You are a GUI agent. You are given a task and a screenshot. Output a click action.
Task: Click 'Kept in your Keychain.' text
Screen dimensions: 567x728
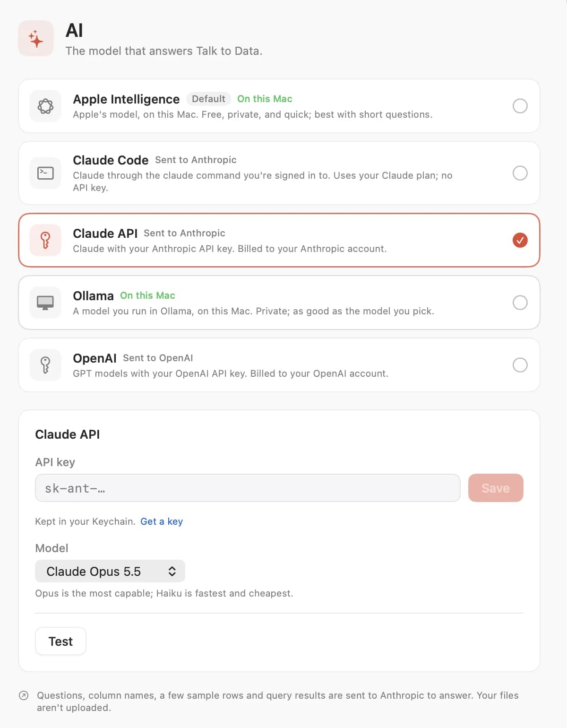[x=85, y=521]
